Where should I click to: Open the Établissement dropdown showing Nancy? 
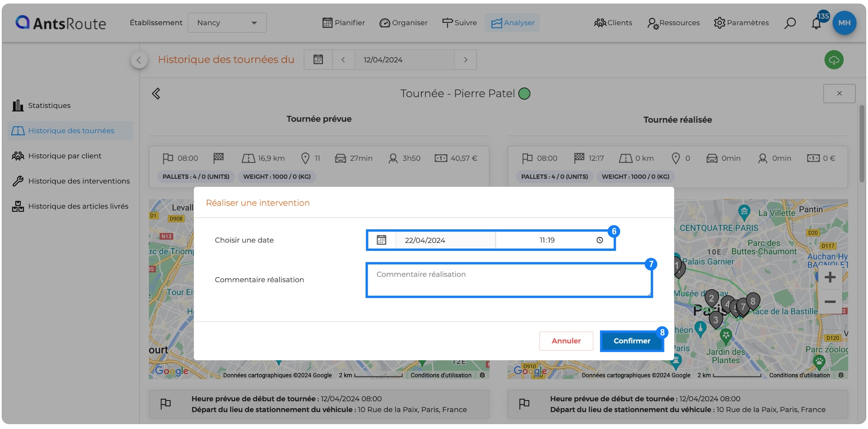pos(227,23)
